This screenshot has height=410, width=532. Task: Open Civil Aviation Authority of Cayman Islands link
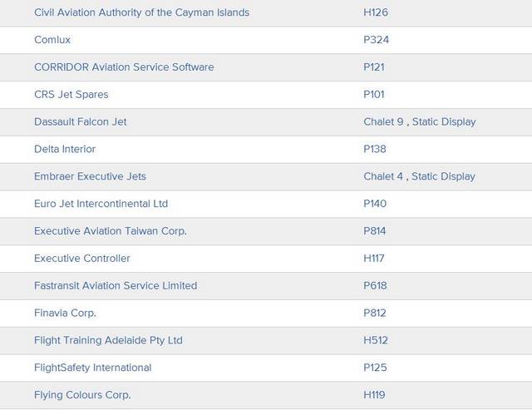click(x=141, y=12)
